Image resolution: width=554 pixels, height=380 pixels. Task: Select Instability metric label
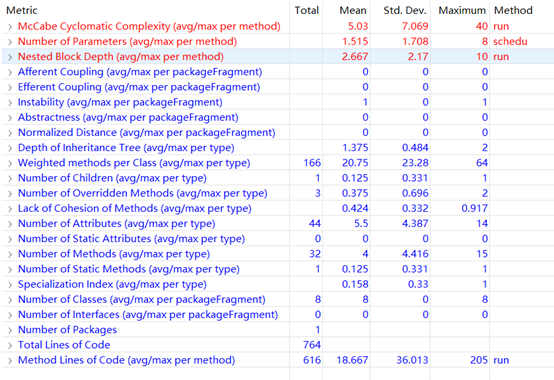click(120, 102)
